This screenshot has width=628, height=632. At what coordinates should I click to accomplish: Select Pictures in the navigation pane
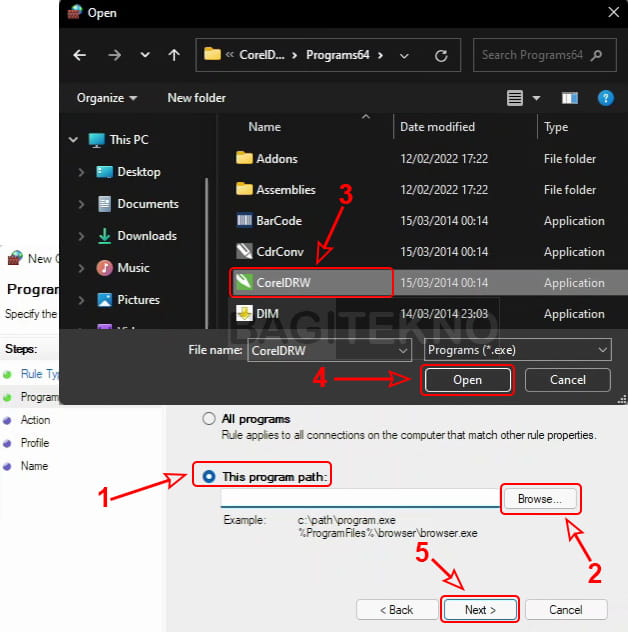128,300
